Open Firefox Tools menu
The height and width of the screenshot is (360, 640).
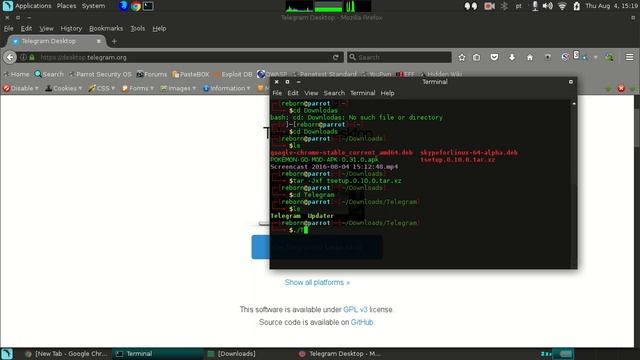[138, 29]
